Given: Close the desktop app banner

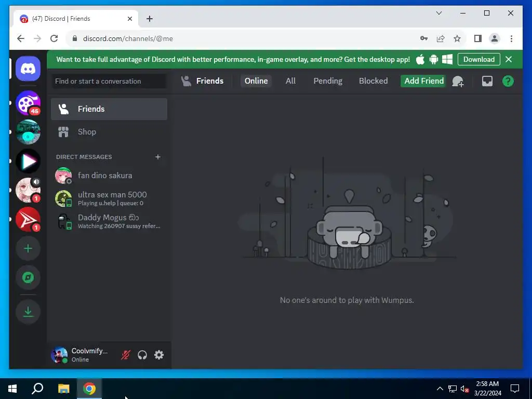Looking at the screenshot, I should (x=509, y=59).
